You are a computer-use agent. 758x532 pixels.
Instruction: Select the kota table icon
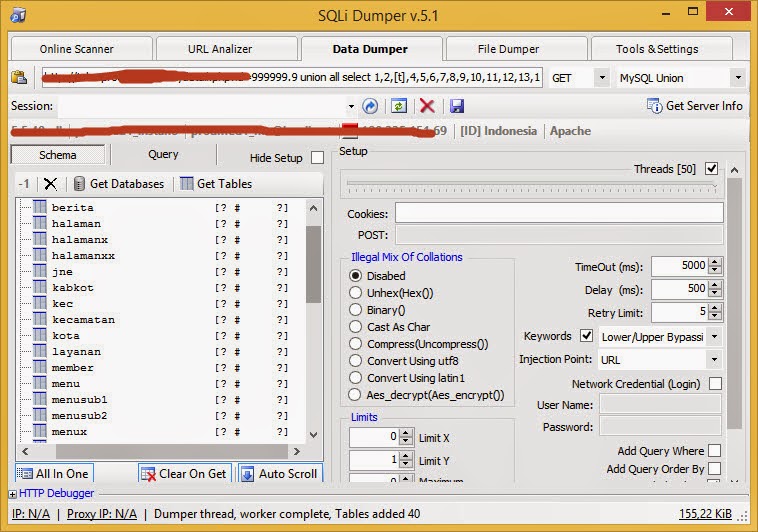click(x=40, y=335)
